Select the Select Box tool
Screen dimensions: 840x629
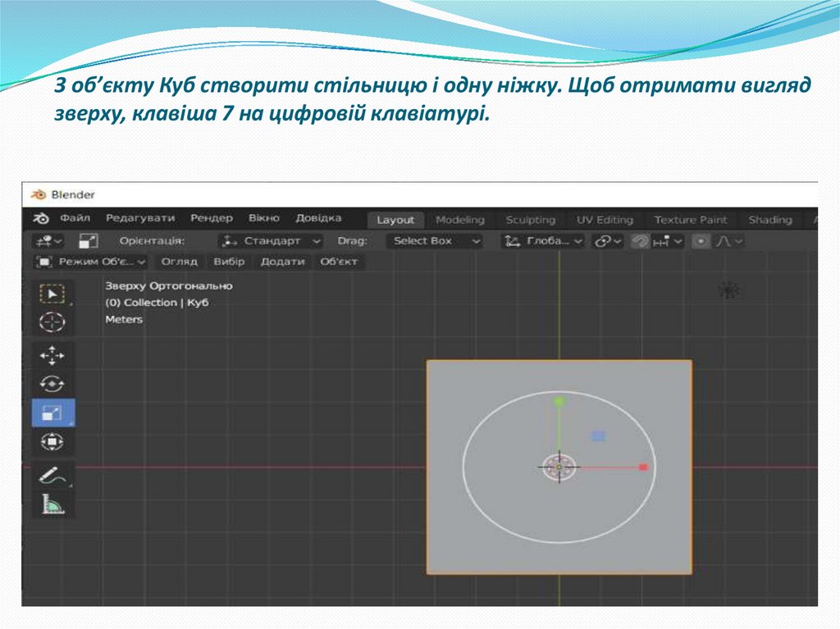pyautogui.click(x=52, y=294)
